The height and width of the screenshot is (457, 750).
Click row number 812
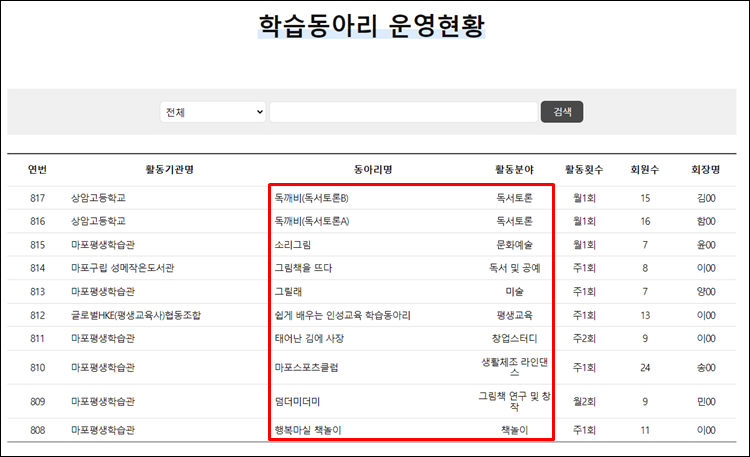pos(37,315)
